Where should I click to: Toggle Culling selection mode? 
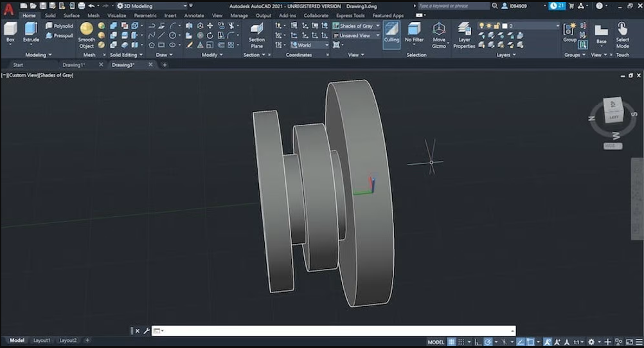pos(391,32)
